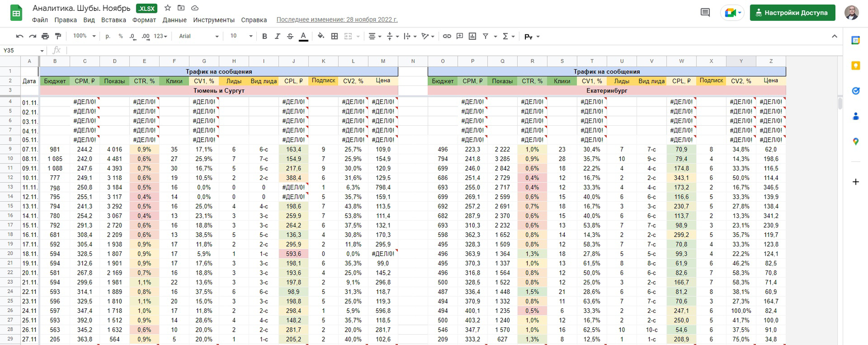This screenshot has width=868, height=345.
Task: Open the Последнее изменение history link
Action: pyautogui.click(x=337, y=20)
